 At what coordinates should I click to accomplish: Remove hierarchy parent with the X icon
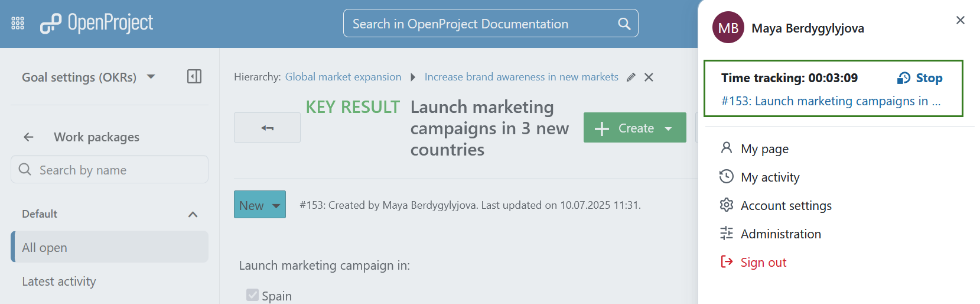coord(649,77)
